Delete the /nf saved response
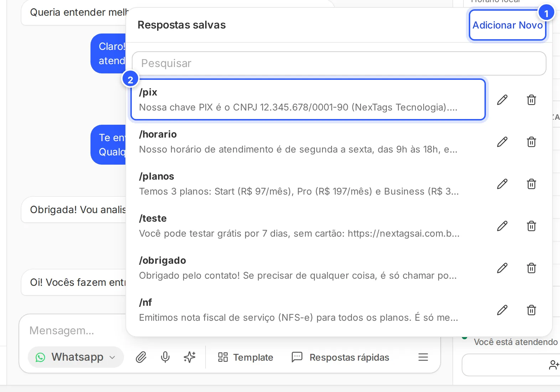Screen dimensions: 560x392 coord(532,310)
